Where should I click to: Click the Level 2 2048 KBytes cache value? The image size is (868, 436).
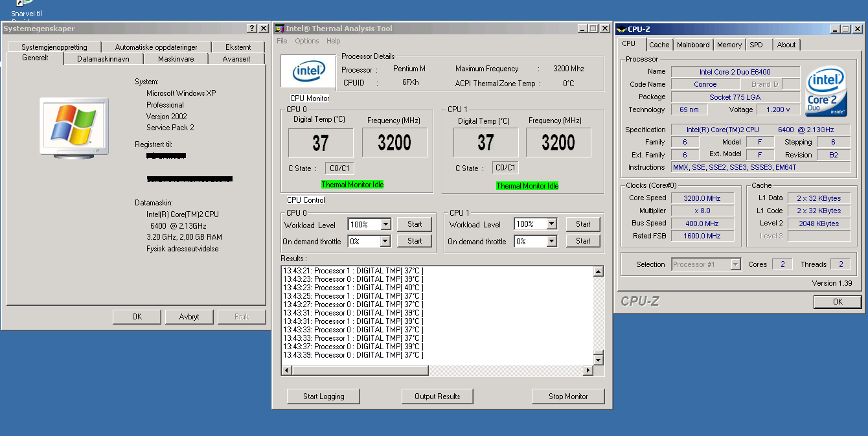(819, 224)
